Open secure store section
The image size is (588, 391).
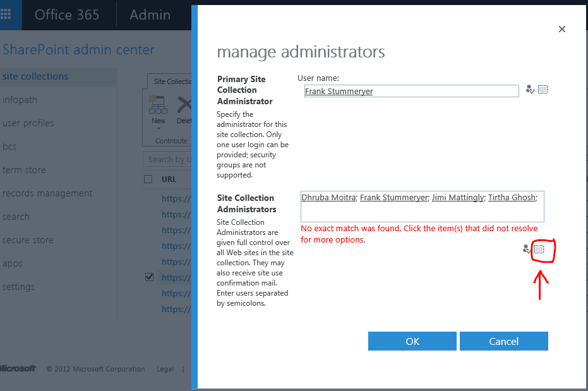tap(28, 240)
